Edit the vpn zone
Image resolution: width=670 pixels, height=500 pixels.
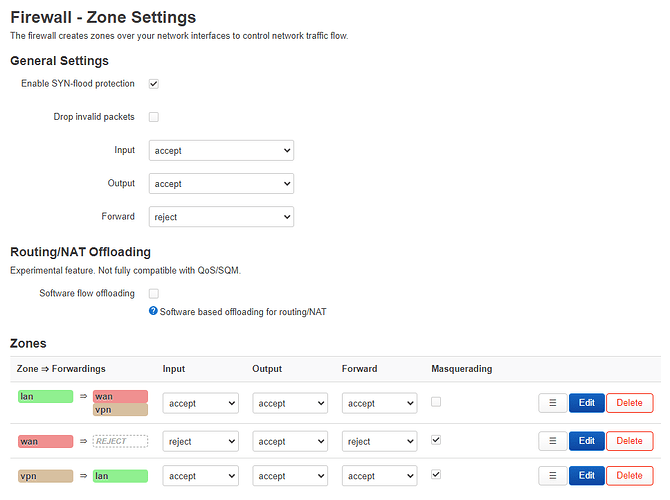586,476
